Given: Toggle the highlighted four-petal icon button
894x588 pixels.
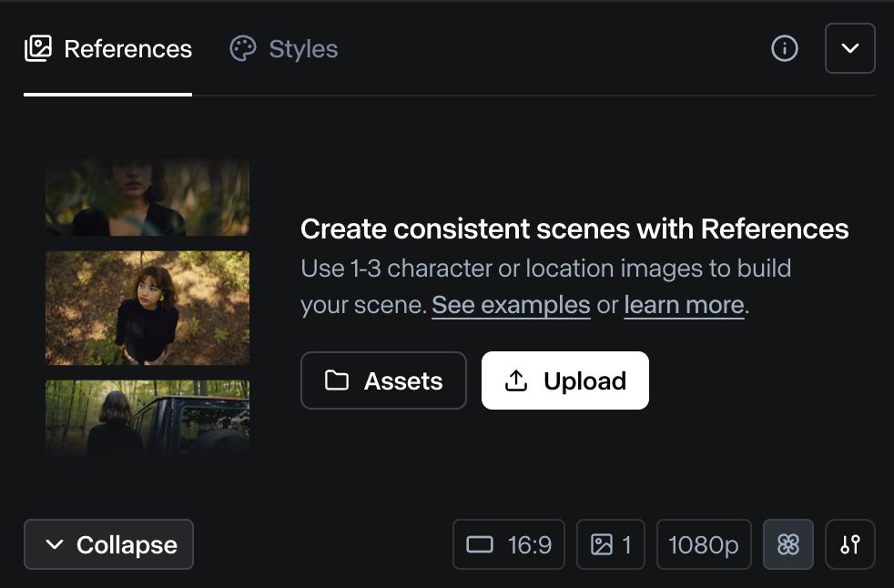Looking at the screenshot, I should 787,544.
